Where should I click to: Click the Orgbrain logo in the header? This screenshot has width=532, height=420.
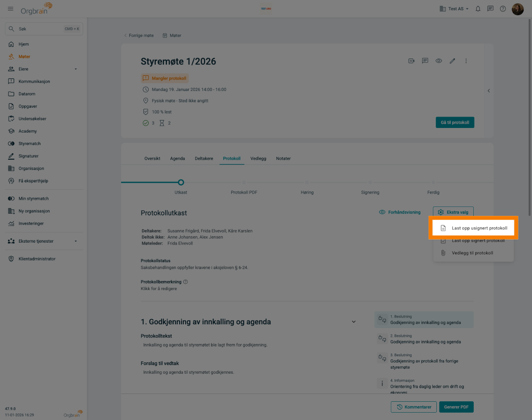click(x=37, y=9)
